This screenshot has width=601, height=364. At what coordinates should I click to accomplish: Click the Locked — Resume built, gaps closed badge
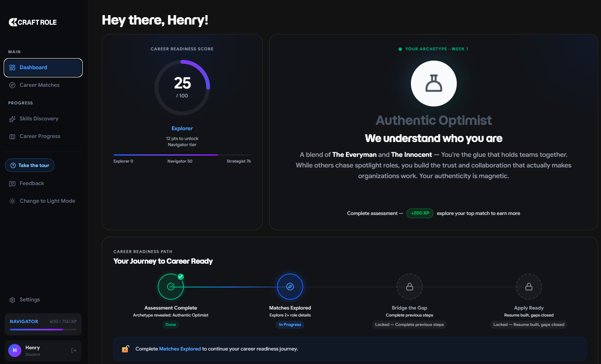529,325
